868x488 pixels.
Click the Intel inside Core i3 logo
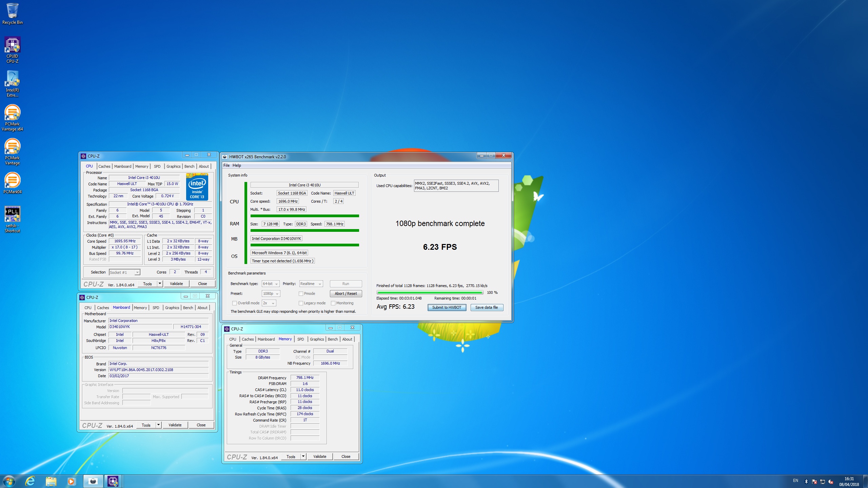[x=197, y=187]
